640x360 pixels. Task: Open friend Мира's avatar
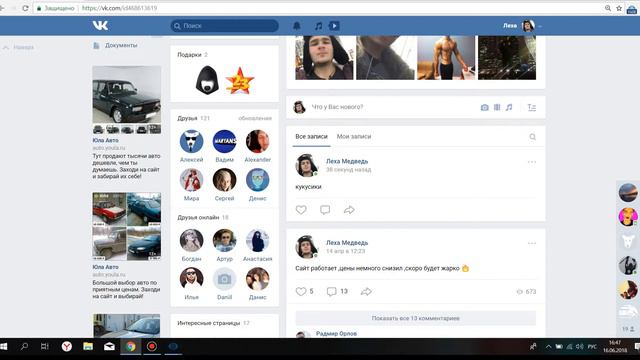[191, 180]
